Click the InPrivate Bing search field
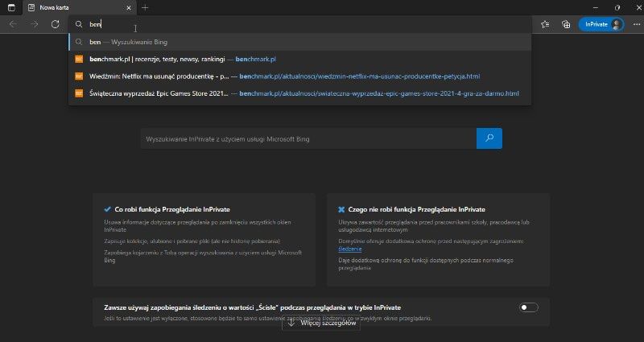644x342 pixels. pos(308,138)
